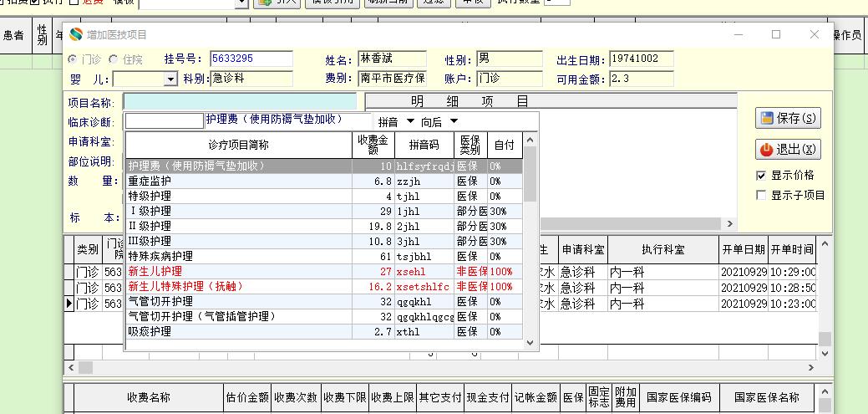868x414 pixels.
Task: Click up arrow of orders table scrollbar
Action: click(825, 243)
